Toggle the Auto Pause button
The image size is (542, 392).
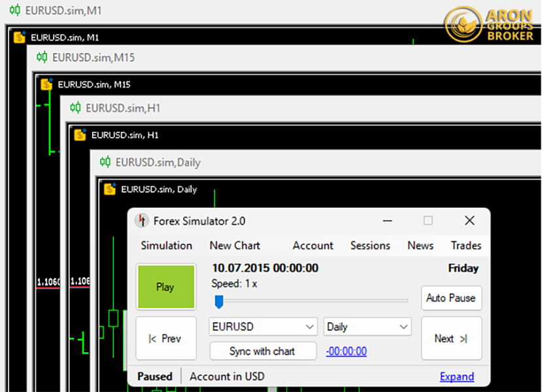tap(451, 298)
